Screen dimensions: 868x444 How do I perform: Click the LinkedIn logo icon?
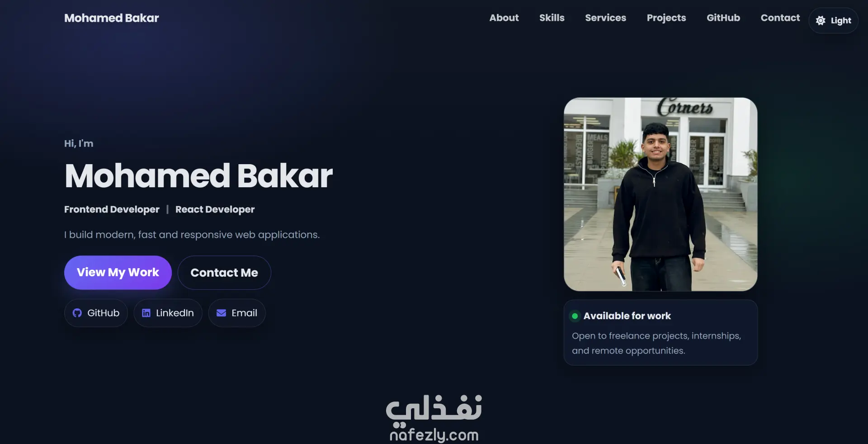click(x=146, y=313)
